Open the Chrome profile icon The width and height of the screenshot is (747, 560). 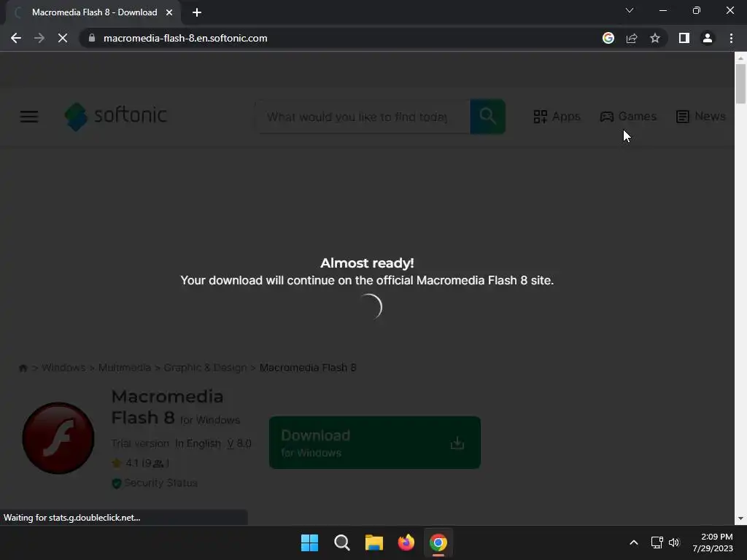coord(708,38)
